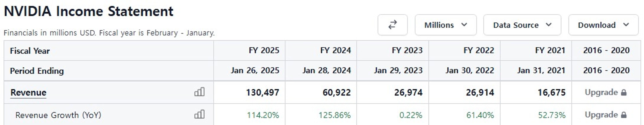
Task: Click Upgrade in the Revenue row
Action: point(601,92)
